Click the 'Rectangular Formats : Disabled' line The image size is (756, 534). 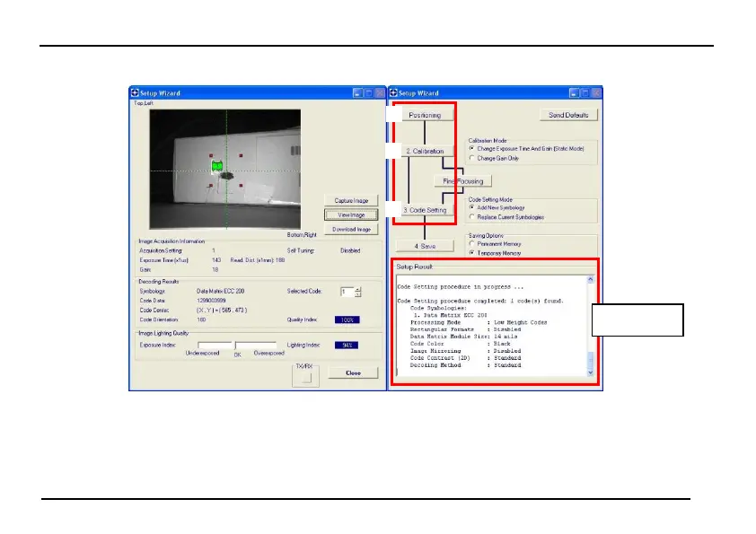[x=465, y=329]
